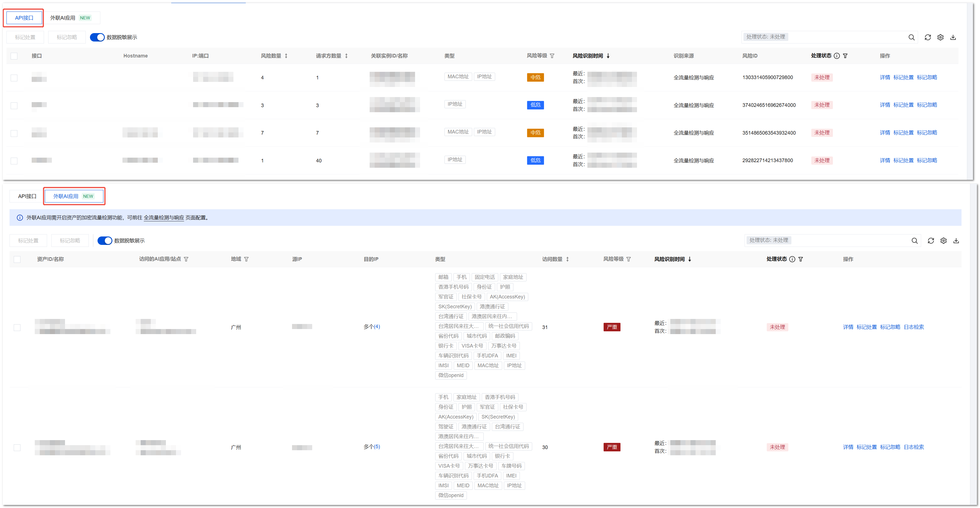Download upper API接口 table data

[x=953, y=37]
